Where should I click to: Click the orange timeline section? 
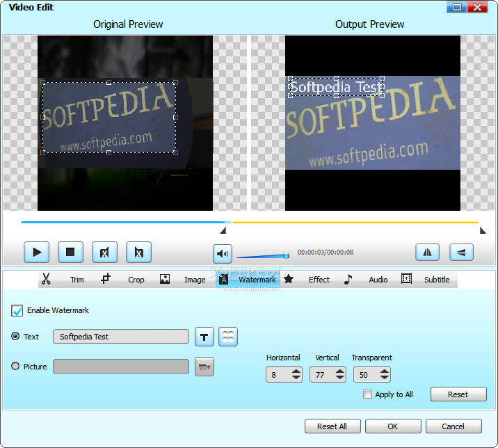pyautogui.click(x=355, y=222)
